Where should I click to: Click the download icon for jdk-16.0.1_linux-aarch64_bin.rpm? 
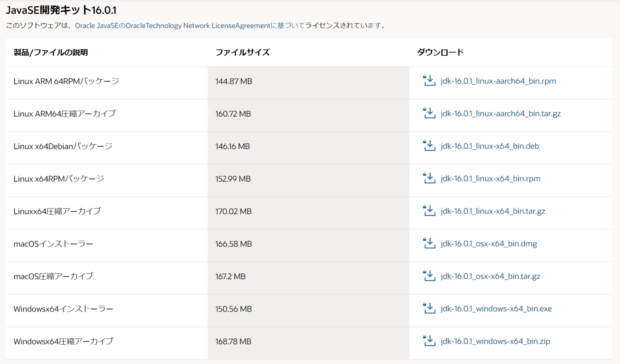(429, 81)
